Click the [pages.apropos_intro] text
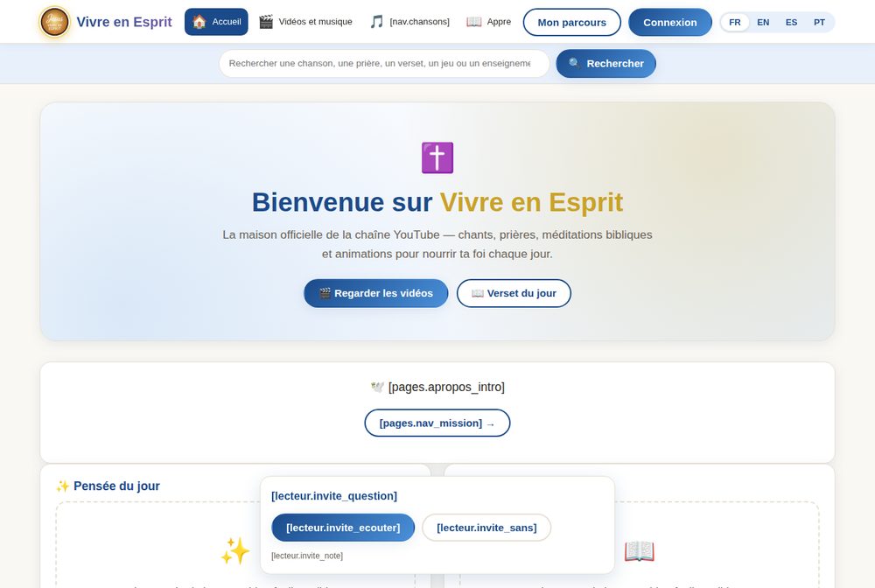 point(446,387)
